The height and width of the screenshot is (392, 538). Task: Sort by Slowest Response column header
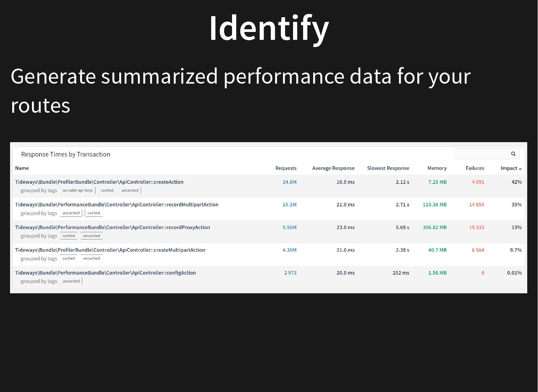click(388, 168)
